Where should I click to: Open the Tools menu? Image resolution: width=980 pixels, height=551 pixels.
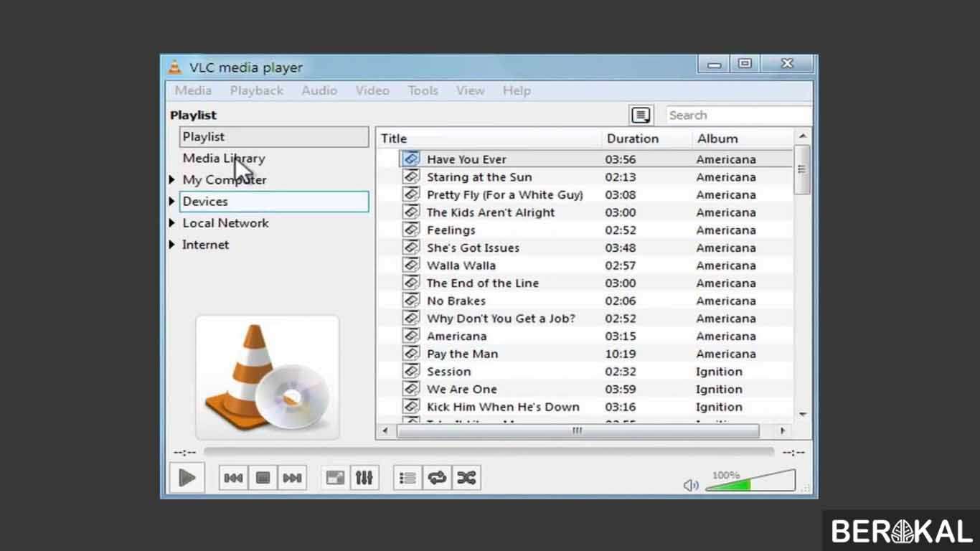[x=423, y=90]
